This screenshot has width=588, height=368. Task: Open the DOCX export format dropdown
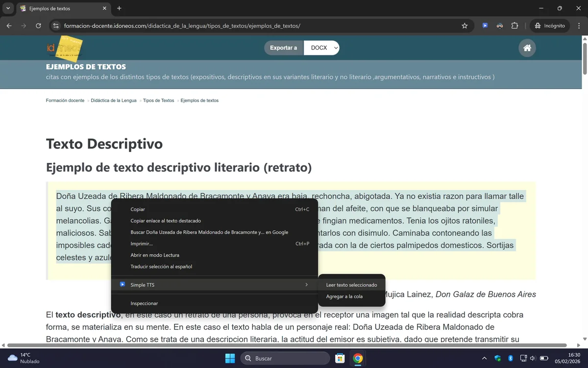(321, 48)
